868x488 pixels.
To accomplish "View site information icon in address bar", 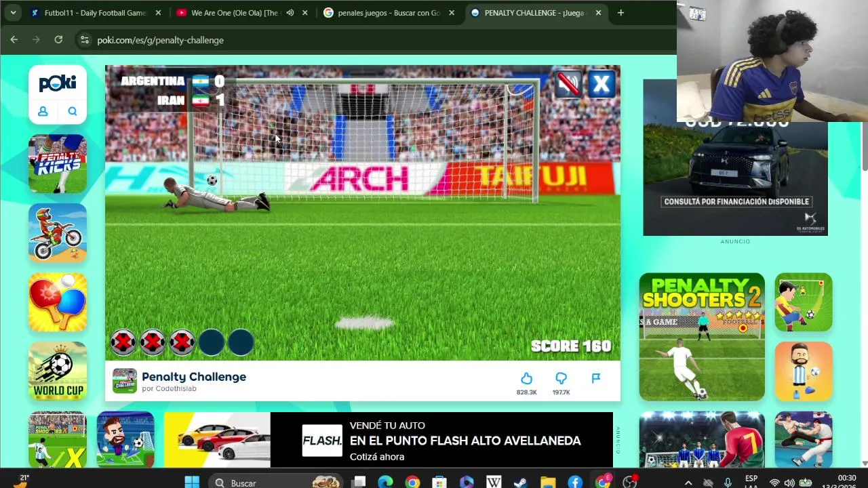I will click(84, 40).
